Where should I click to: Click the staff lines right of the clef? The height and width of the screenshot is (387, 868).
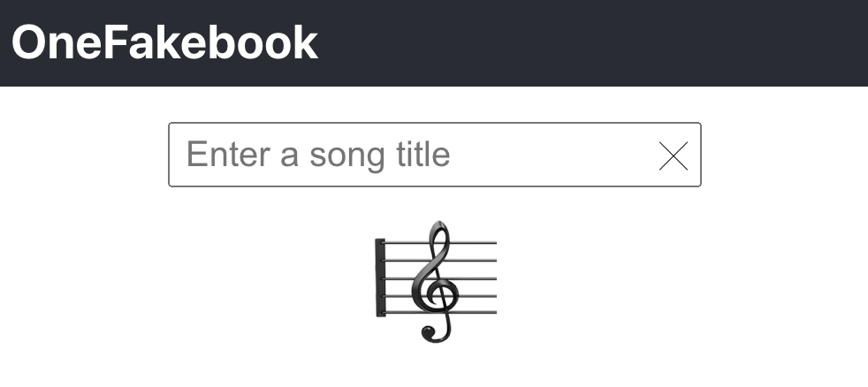(477, 277)
